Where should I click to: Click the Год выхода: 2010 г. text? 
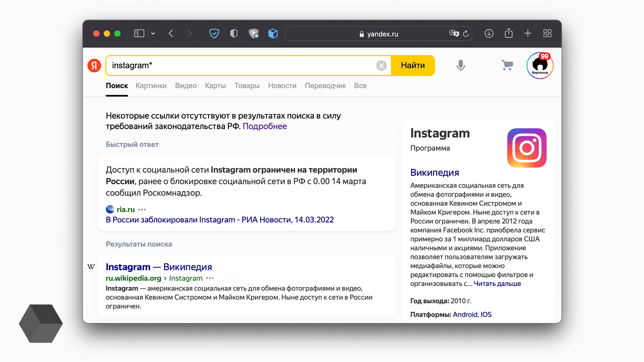(441, 301)
